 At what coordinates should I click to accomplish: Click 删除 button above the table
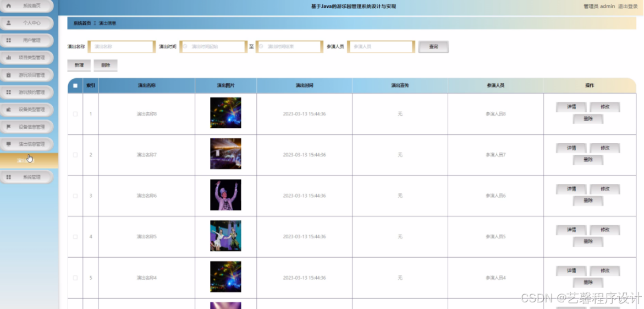(106, 65)
